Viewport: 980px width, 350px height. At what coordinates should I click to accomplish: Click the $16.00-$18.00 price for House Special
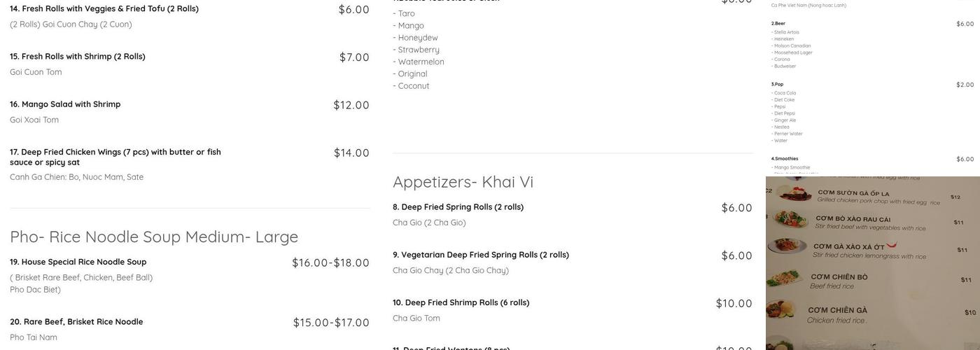[x=330, y=263]
